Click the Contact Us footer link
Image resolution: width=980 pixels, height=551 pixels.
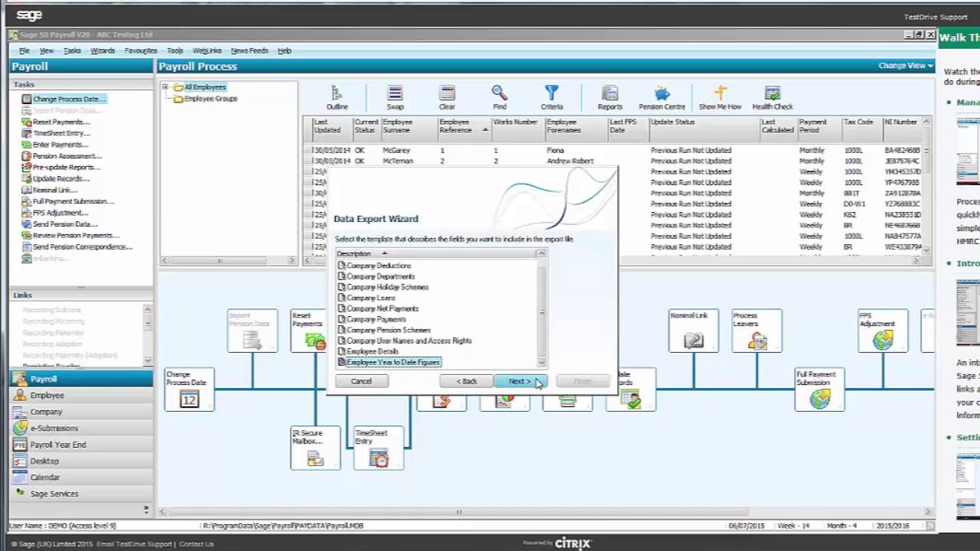[x=196, y=544]
